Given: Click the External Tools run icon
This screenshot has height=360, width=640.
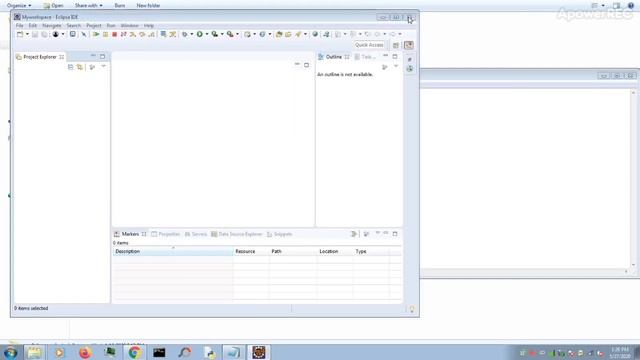Looking at the screenshot, I should tap(230, 34).
